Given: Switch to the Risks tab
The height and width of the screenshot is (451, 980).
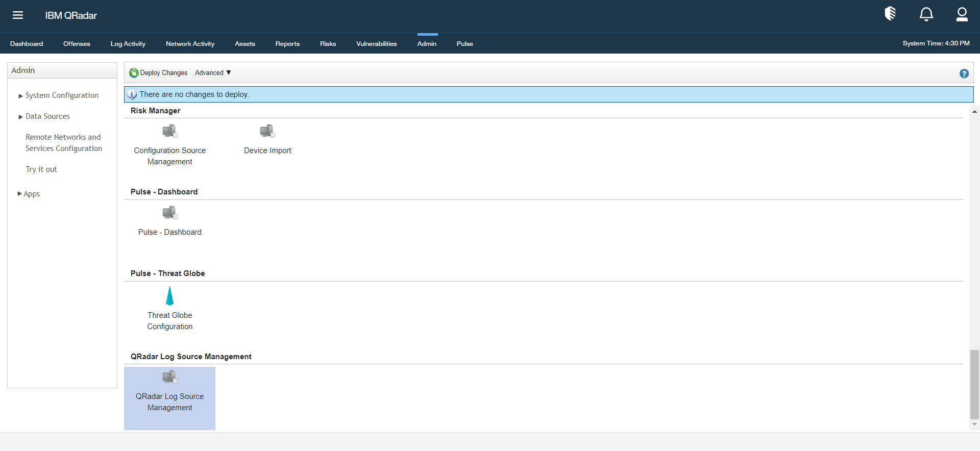Looking at the screenshot, I should click(x=328, y=44).
